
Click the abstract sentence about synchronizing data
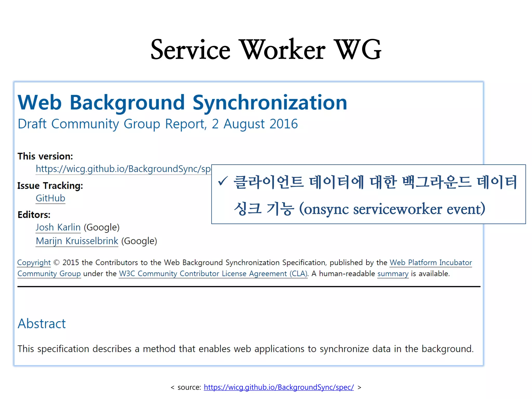pos(245,349)
